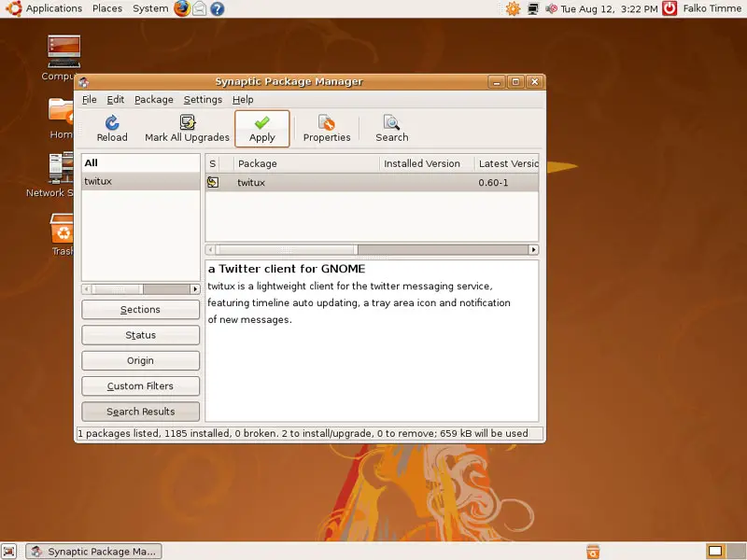
Task: Click the Search Results button
Action: tap(141, 412)
